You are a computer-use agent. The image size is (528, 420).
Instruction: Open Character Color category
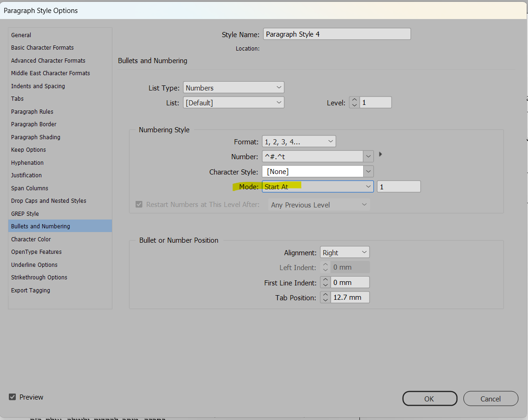tap(31, 239)
